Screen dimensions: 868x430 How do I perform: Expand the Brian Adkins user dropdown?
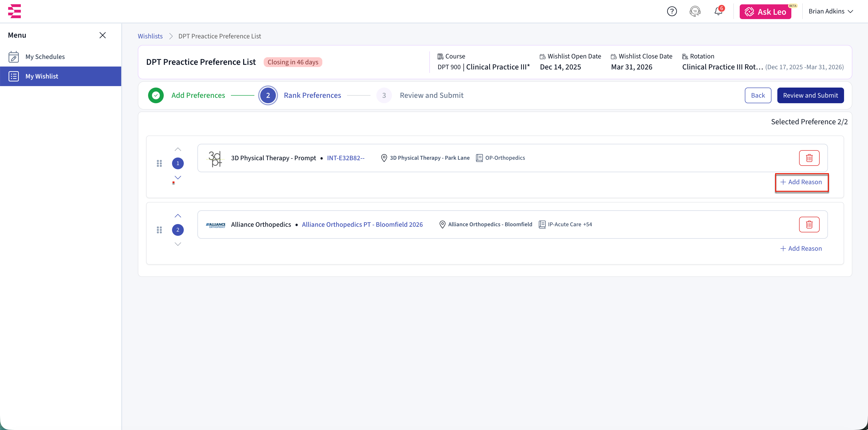(831, 11)
